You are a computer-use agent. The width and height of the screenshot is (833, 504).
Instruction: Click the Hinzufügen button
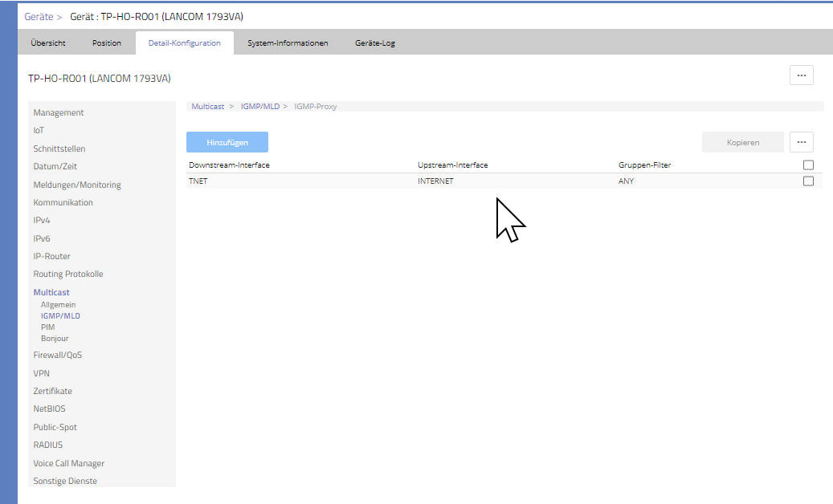[227, 142]
